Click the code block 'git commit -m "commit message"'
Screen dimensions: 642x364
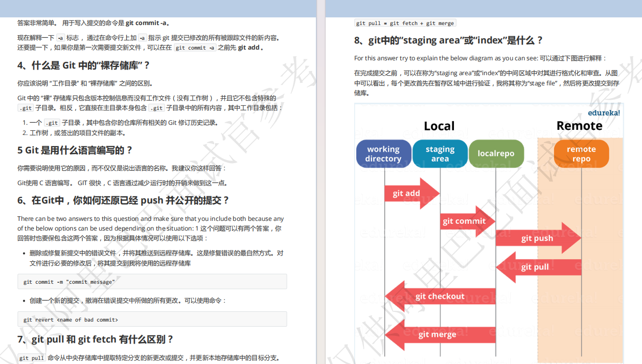point(152,282)
